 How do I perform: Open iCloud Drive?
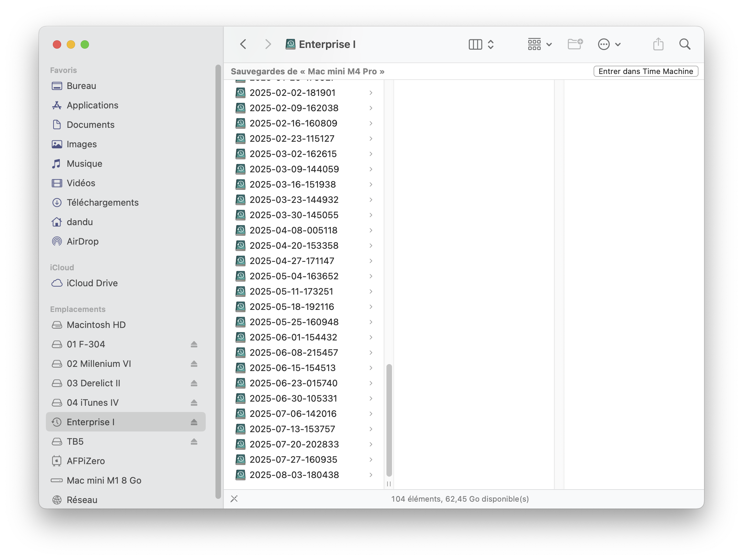coord(126,283)
